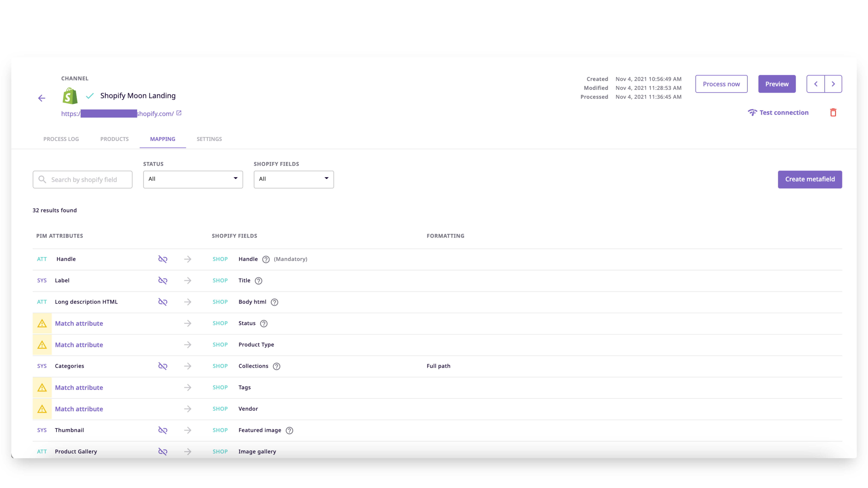Click the Thumbnail PIM attribute

pos(69,430)
